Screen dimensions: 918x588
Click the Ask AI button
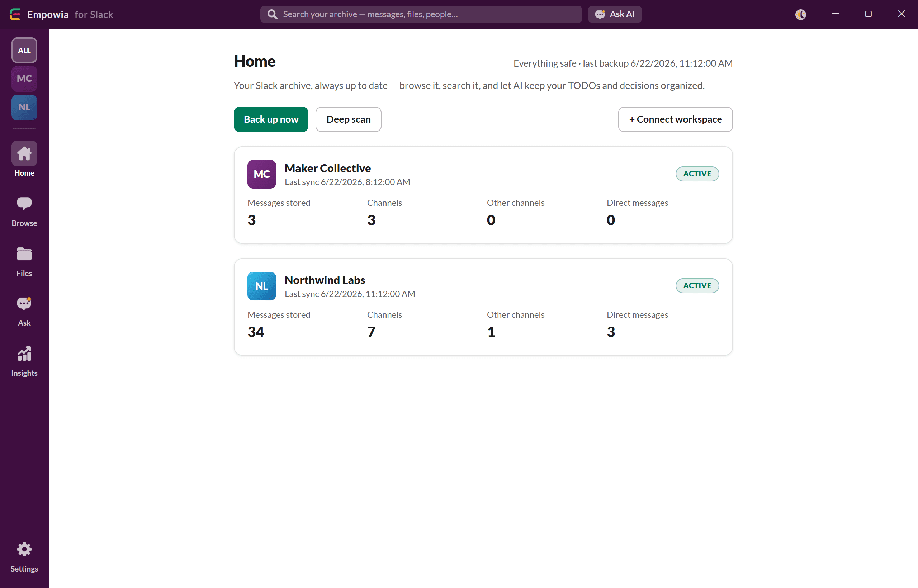[x=615, y=14]
